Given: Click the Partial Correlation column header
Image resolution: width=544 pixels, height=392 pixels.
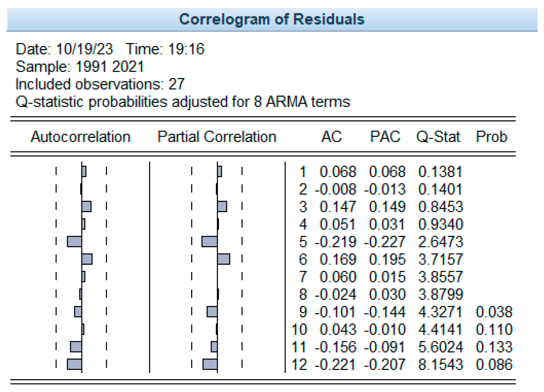Looking at the screenshot, I should [217, 137].
